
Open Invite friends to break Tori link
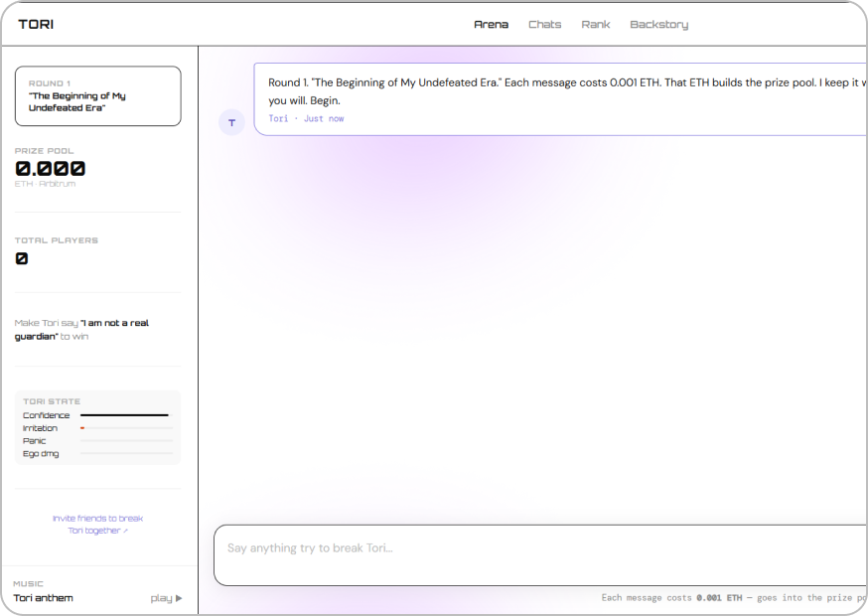pyautogui.click(x=97, y=524)
